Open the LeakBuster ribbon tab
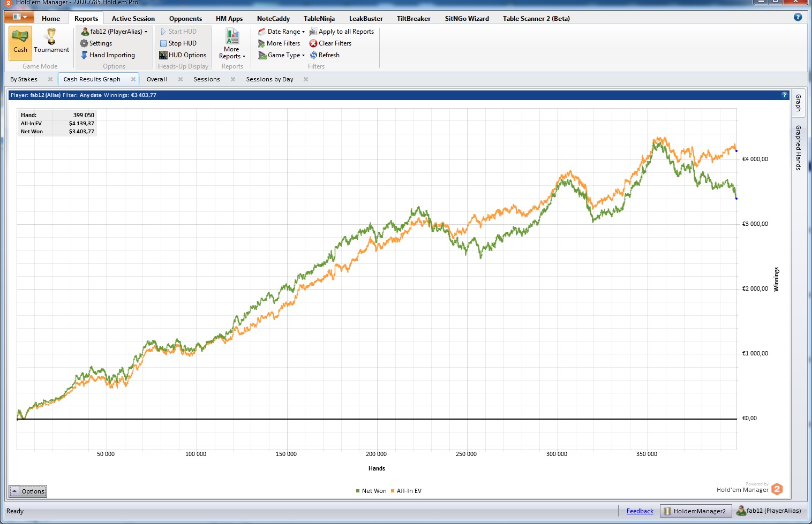This screenshot has width=812, height=524. click(x=366, y=18)
